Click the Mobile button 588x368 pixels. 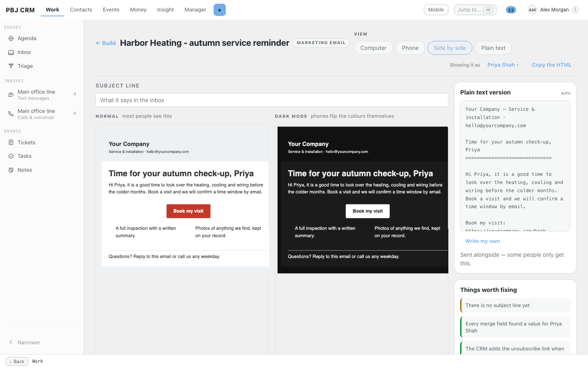[436, 10]
